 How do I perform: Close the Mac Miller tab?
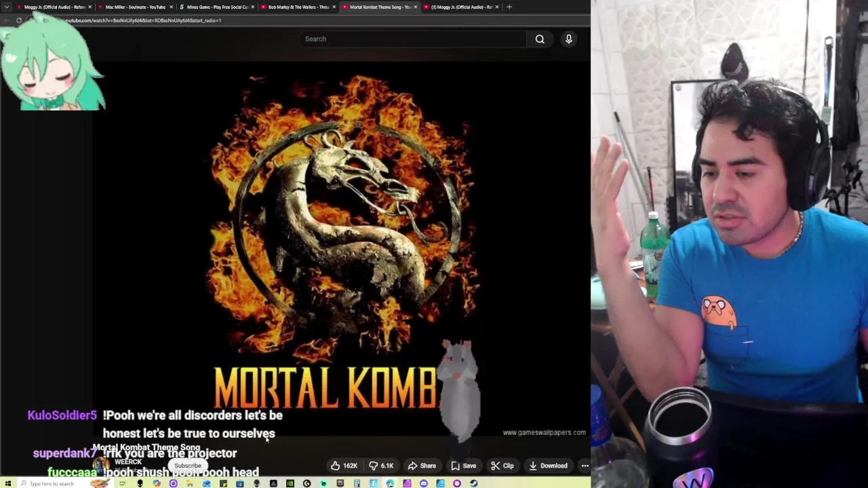tap(171, 7)
